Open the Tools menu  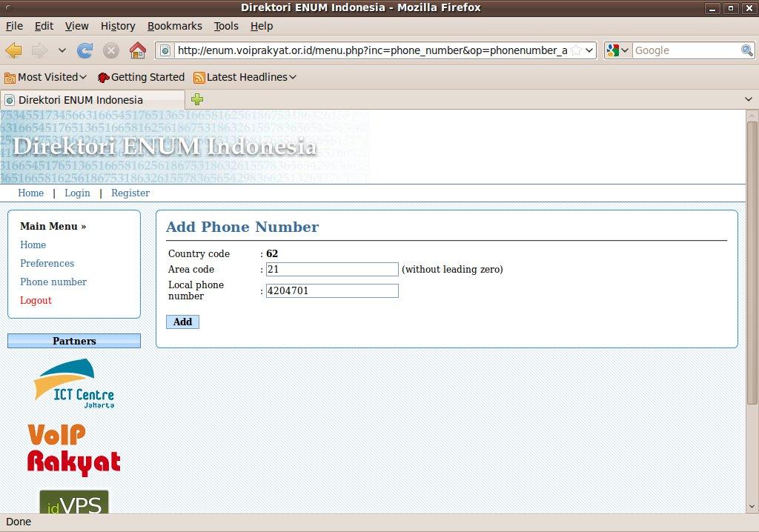point(226,26)
